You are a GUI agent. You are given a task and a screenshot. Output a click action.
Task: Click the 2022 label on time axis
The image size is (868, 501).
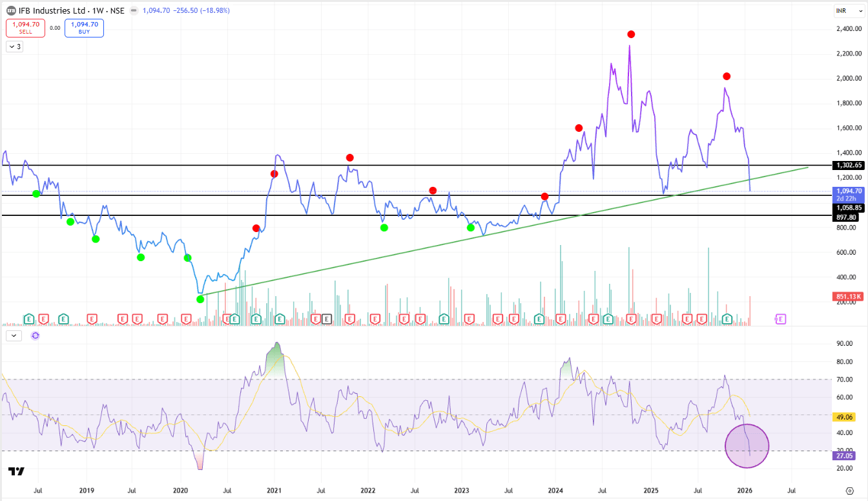click(x=368, y=491)
